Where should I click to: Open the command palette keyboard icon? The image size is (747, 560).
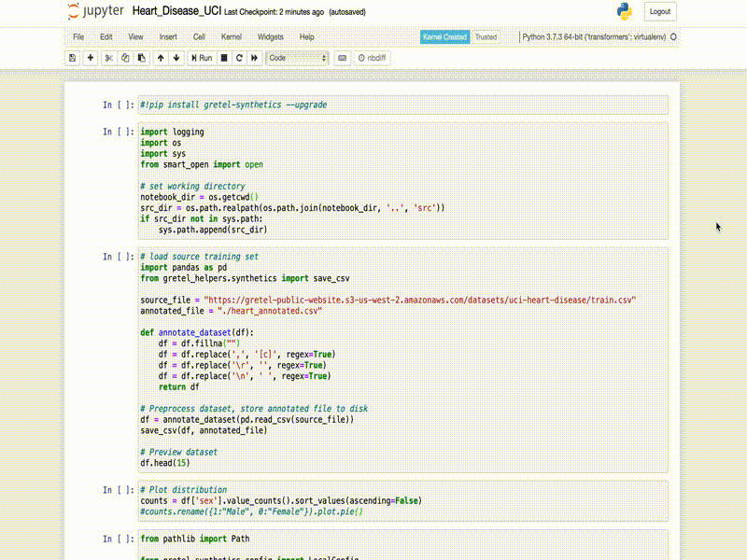pos(342,58)
